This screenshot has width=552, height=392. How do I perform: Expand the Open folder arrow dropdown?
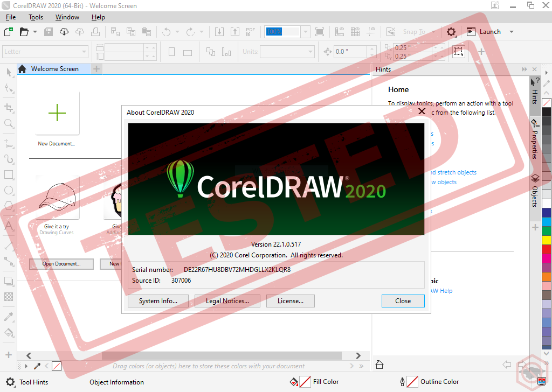[x=35, y=32]
